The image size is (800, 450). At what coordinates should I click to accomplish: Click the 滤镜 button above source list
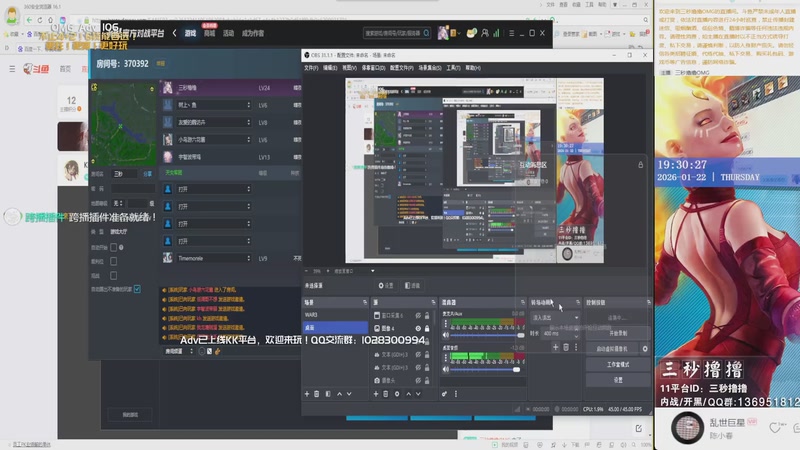point(412,286)
